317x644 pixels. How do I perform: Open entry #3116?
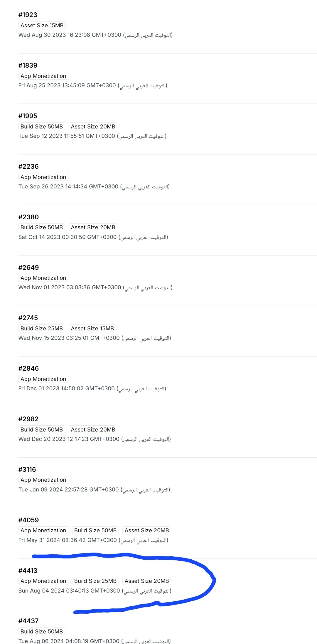pos(27,470)
